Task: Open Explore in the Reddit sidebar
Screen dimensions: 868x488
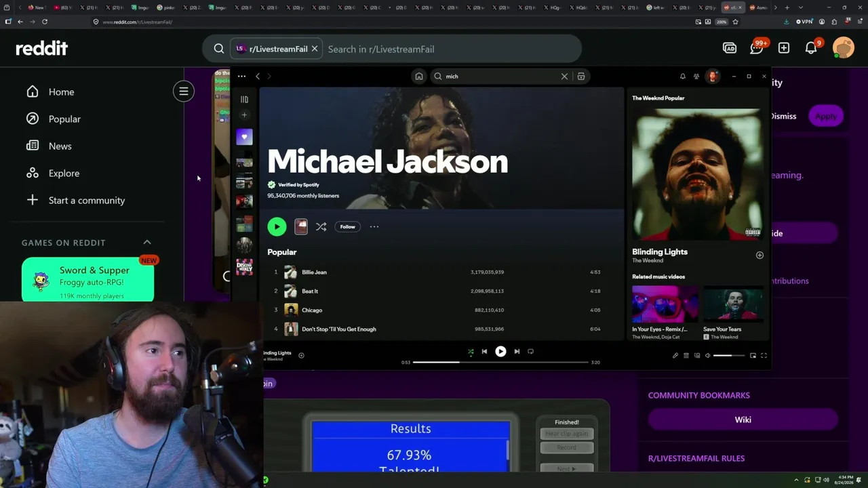Action: (x=53, y=173)
